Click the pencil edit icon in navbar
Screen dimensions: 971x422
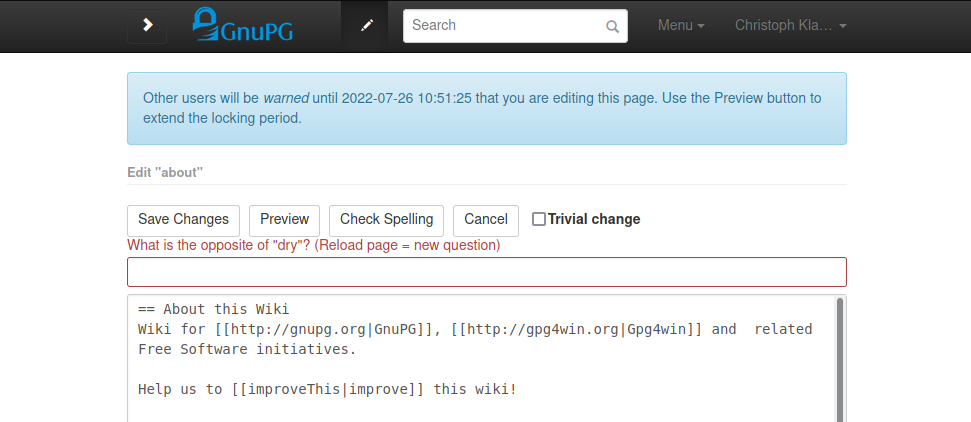pyautogui.click(x=367, y=26)
